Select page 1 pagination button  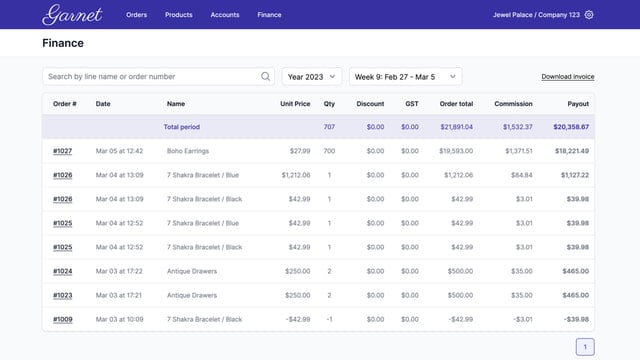[585, 347]
